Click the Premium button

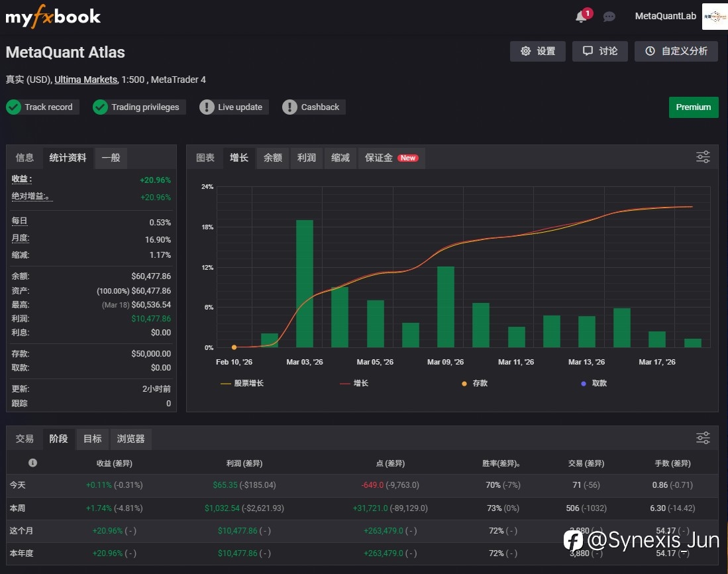coord(694,107)
